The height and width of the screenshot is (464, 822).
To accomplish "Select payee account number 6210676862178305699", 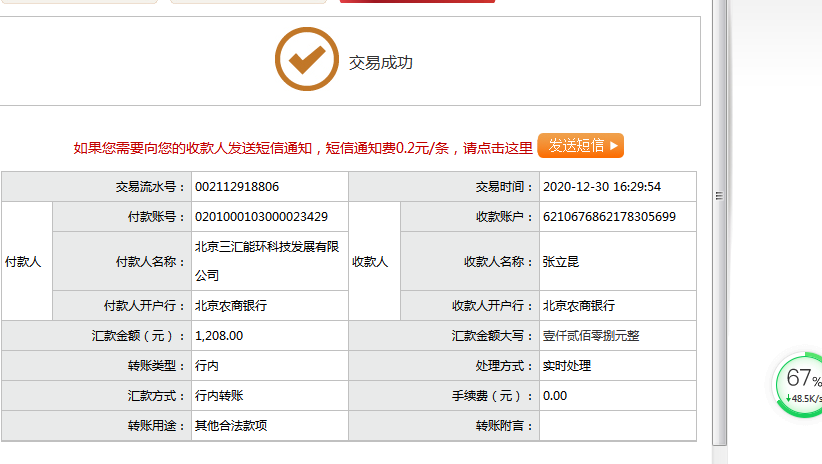I will (x=609, y=217).
